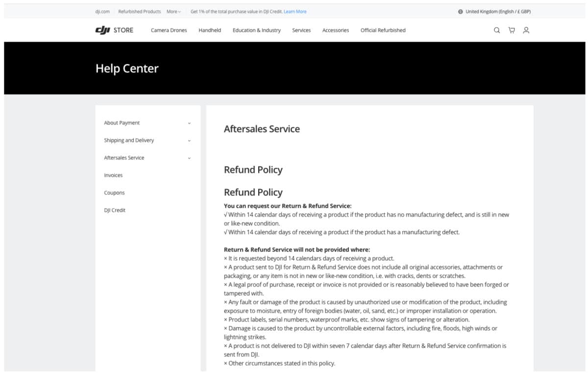Screen dimensions: 588x374
Task: Open the More dropdown in top bar
Action: click(173, 12)
